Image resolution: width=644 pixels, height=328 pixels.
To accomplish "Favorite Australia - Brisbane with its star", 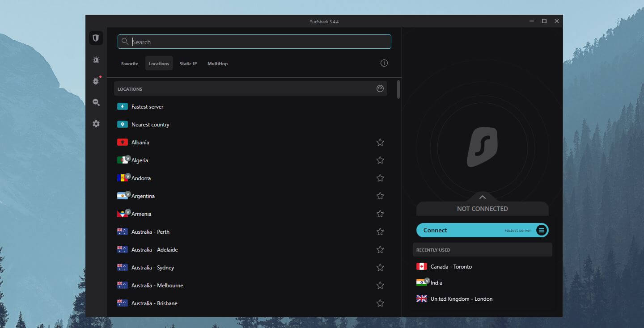I will pyautogui.click(x=380, y=303).
